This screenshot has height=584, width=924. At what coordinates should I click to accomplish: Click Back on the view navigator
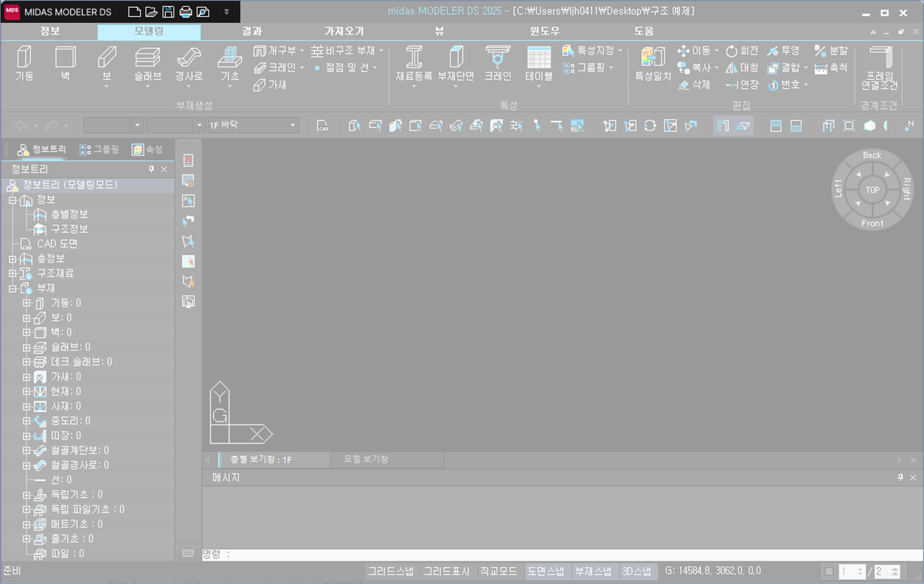(x=872, y=155)
